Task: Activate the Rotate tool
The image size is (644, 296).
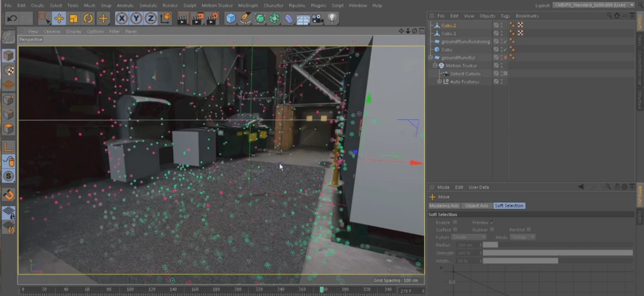Action: click(88, 19)
